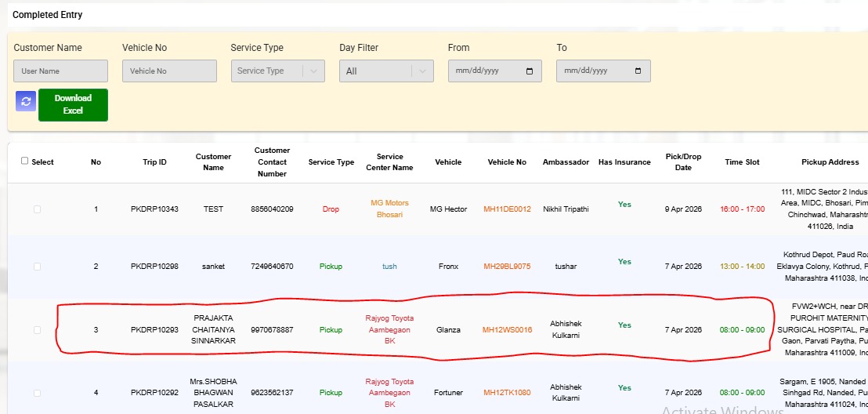Image resolution: width=868 pixels, height=414 pixels.
Task: Tick the checkbox for trip PKDRP10298
Action: (x=37, y=267)
